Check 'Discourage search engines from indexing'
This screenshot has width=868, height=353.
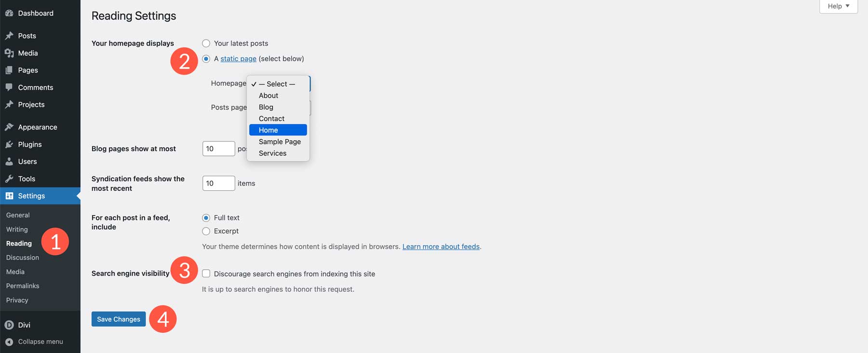pyautogui.click(x=206, y=274)
